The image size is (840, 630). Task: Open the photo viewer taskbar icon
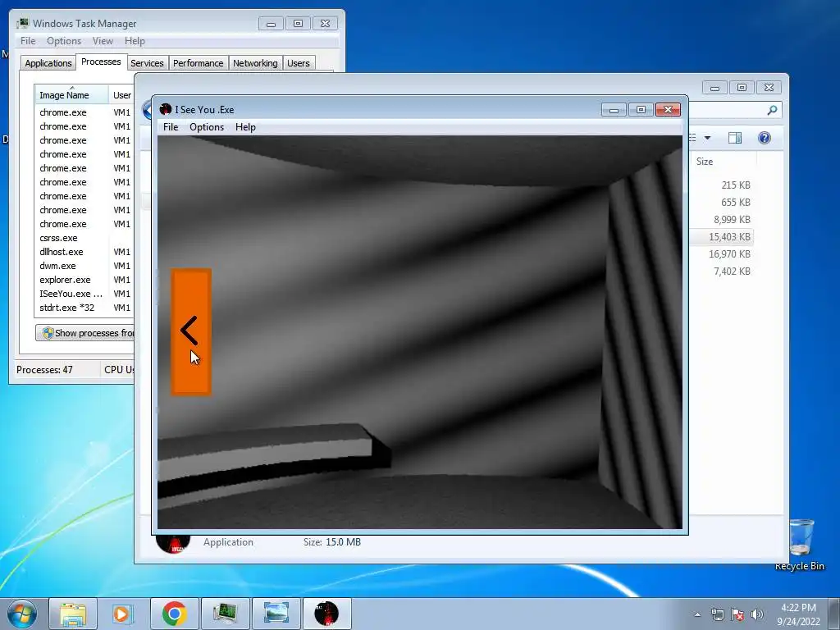click(x=276, y=614)
